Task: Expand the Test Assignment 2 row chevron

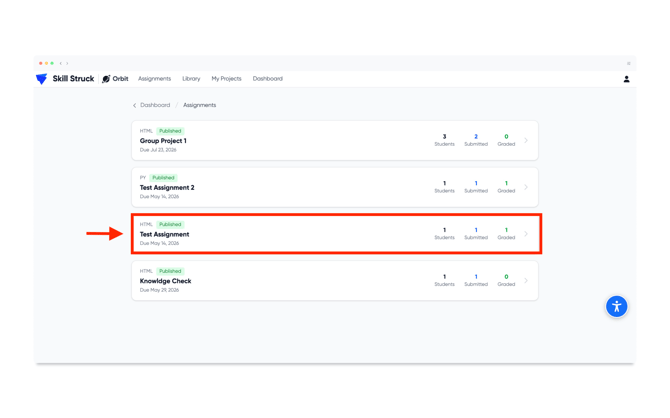Action: click(526, 187)
